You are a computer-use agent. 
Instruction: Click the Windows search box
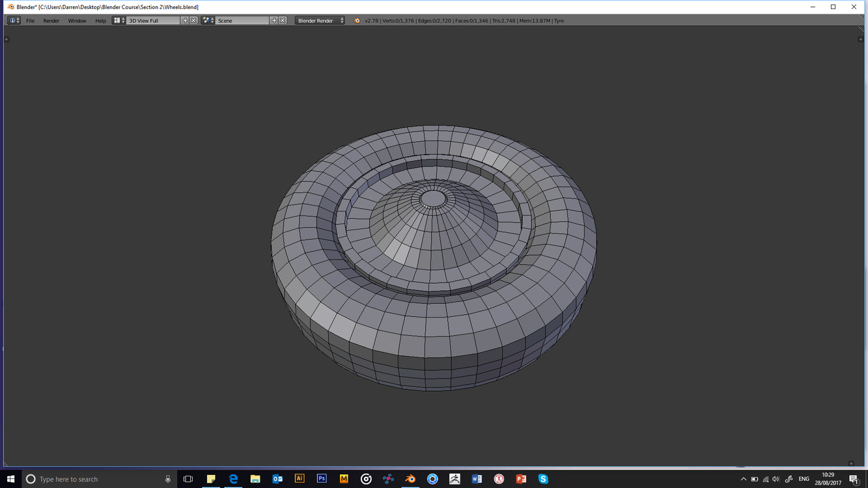coord(99,479)
